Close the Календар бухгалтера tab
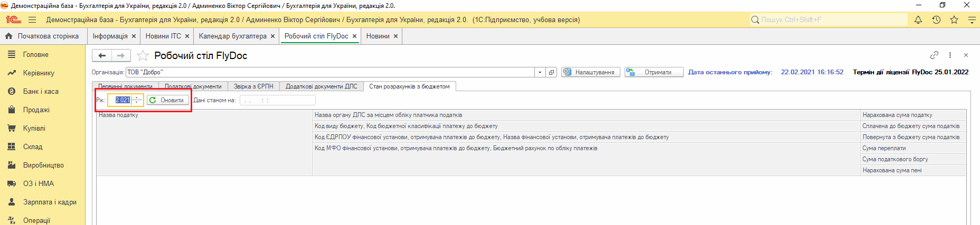Viewport: 980px width, 225px height. pos(272,36)
